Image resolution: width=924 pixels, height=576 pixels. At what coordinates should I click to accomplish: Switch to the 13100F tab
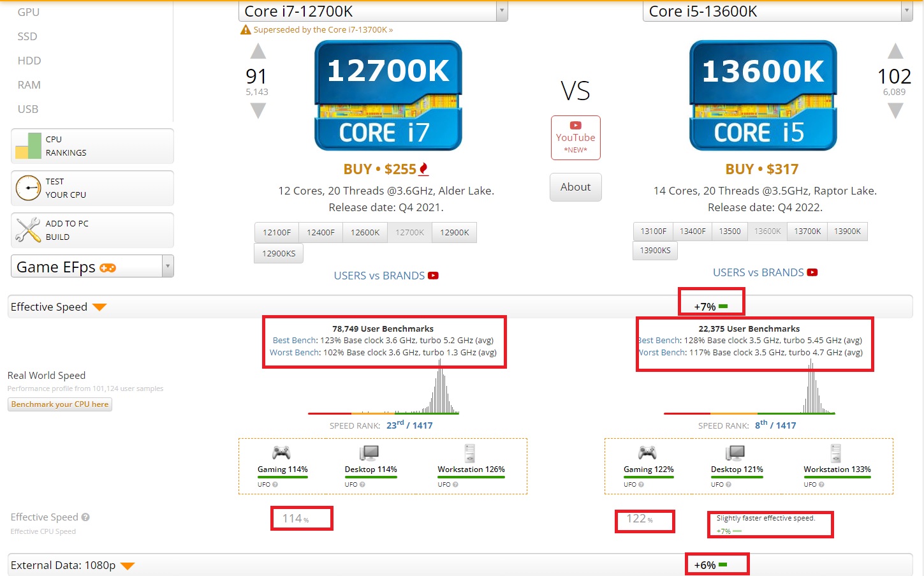(654, 231)
